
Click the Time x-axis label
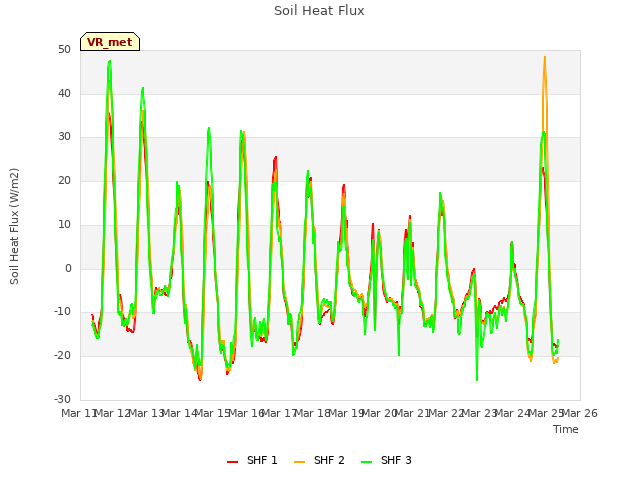(x=566, y=429)
